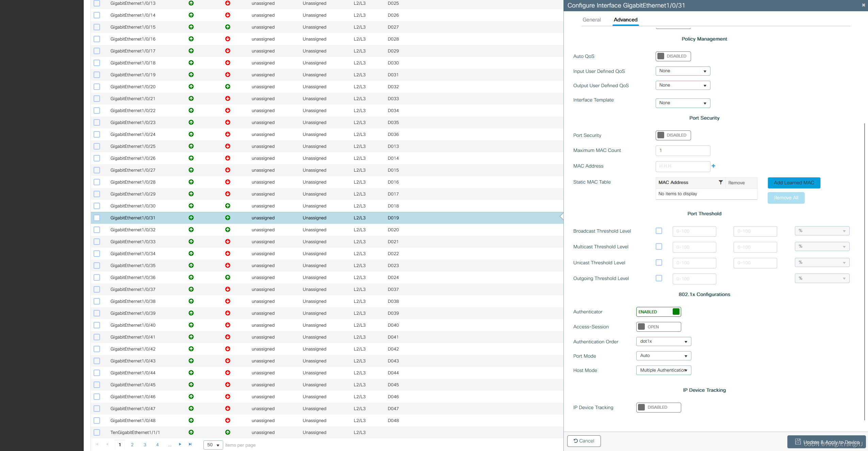
Task: Click green operational status icon for GigabitEthernet1/0/32
Action: coord(228,230)
